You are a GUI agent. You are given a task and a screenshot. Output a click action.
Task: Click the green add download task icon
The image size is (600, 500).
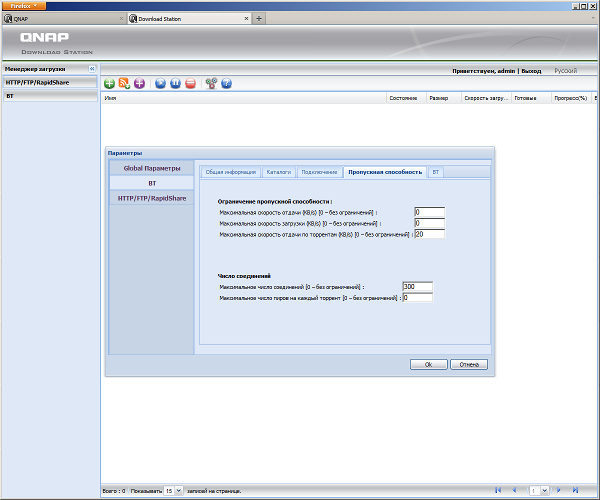(x=109, y=83)
